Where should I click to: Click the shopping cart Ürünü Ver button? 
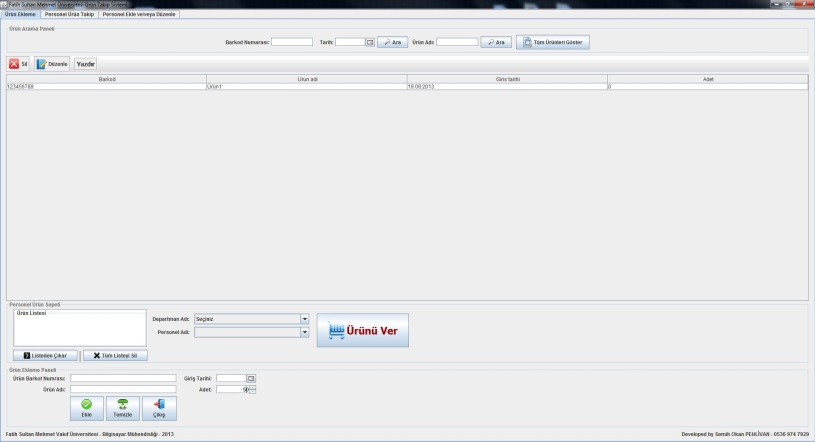pyautogui.click(x=363, y=330)
